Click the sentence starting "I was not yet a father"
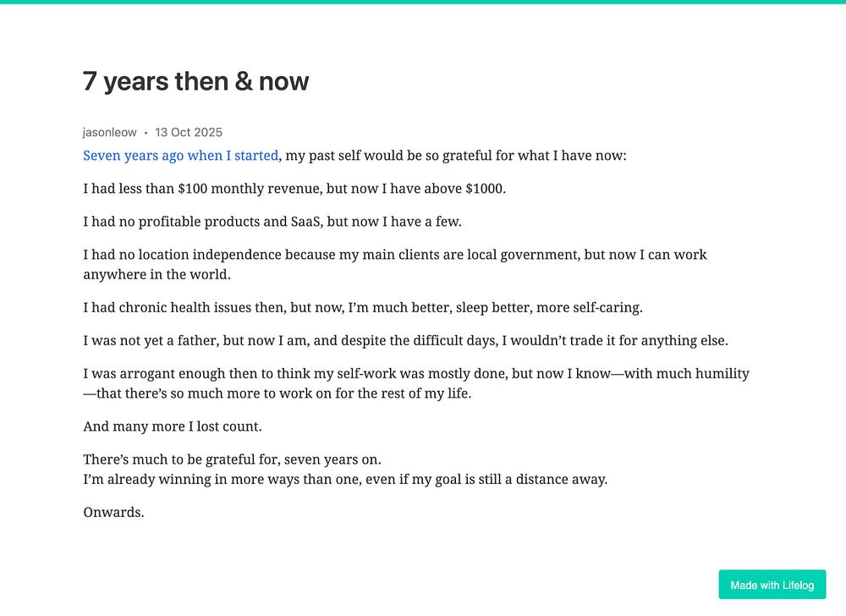This screenshot has width=846, height=616. click(x=406, y=340)
